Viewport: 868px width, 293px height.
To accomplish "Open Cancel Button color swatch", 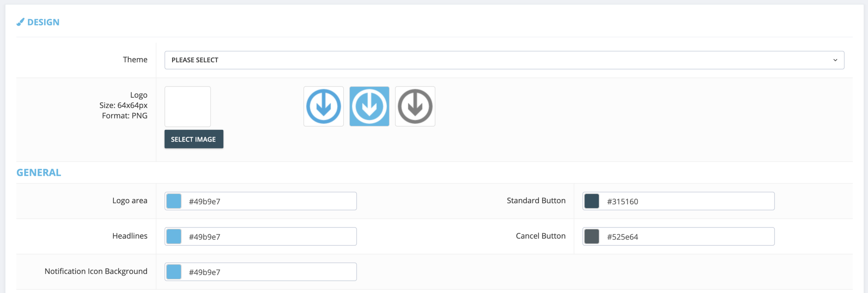I will (x=592, y=236).
